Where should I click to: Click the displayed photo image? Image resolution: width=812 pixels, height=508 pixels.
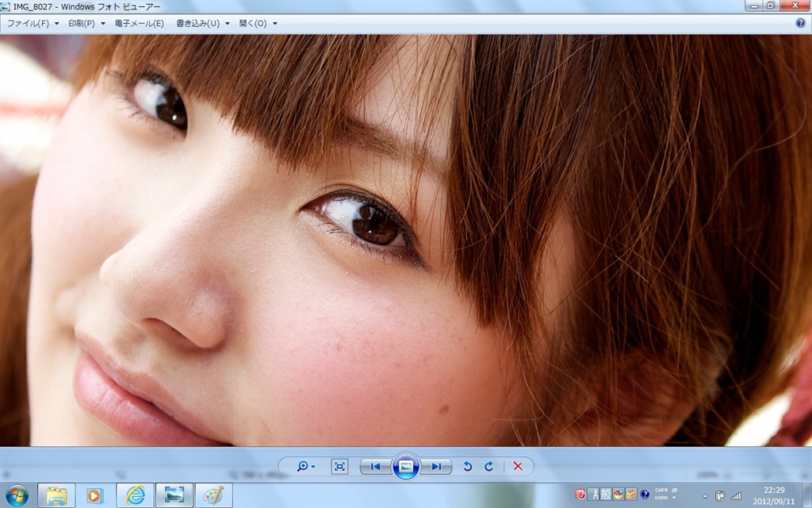[x=406, y=241]
